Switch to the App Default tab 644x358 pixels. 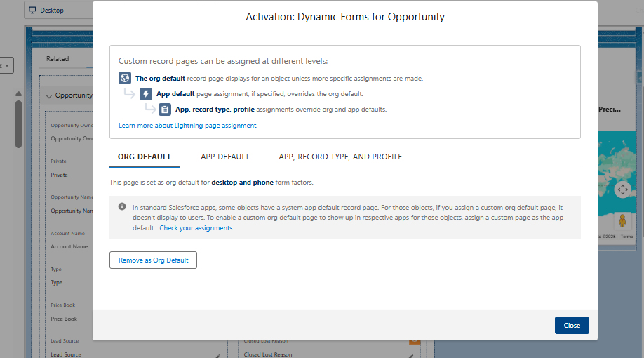click(224, 157)
